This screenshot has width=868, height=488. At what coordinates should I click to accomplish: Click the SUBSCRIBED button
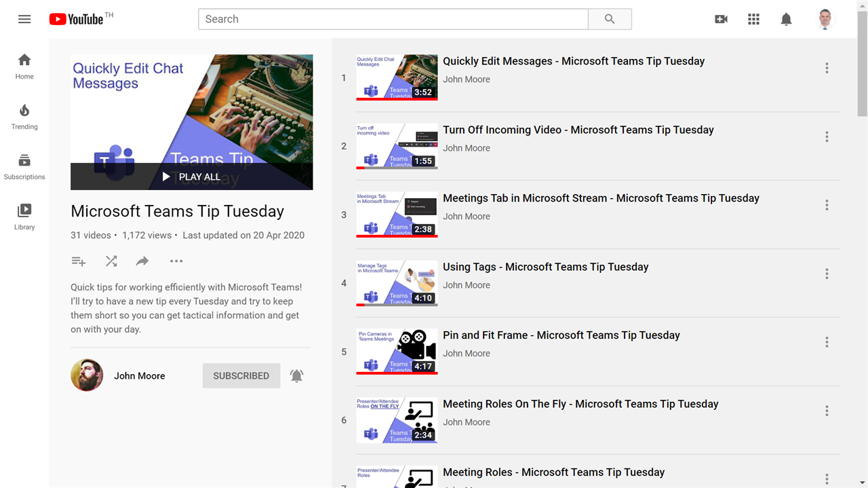coord(241,375)
